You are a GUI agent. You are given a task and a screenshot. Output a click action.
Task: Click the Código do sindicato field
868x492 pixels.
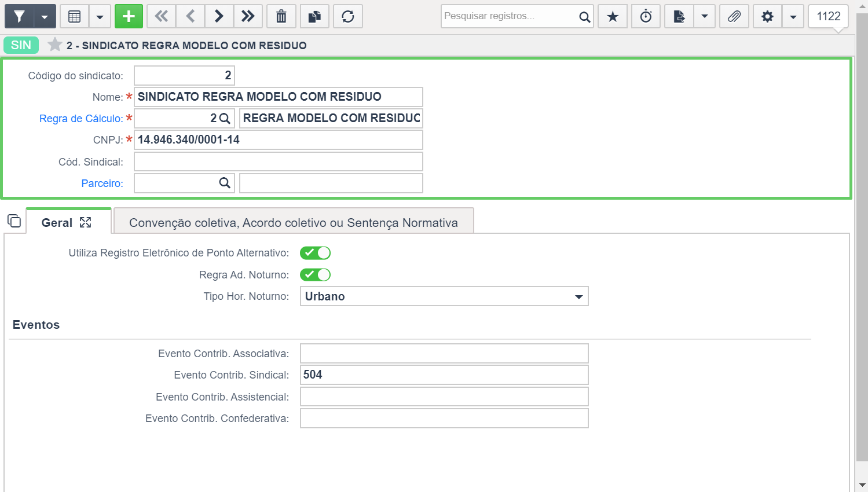point(184,75)
